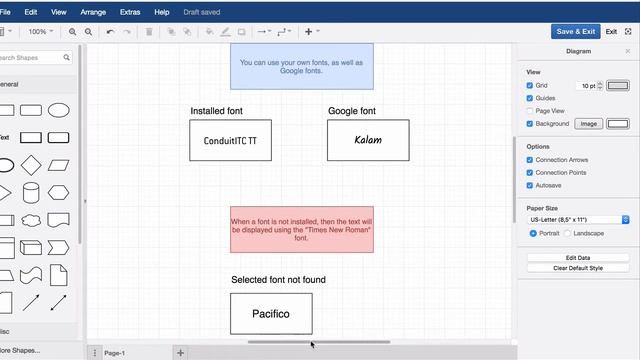Screen dimensions: 640x360
Task: Click the fill color bucket icon
Action: pos(209,31)
